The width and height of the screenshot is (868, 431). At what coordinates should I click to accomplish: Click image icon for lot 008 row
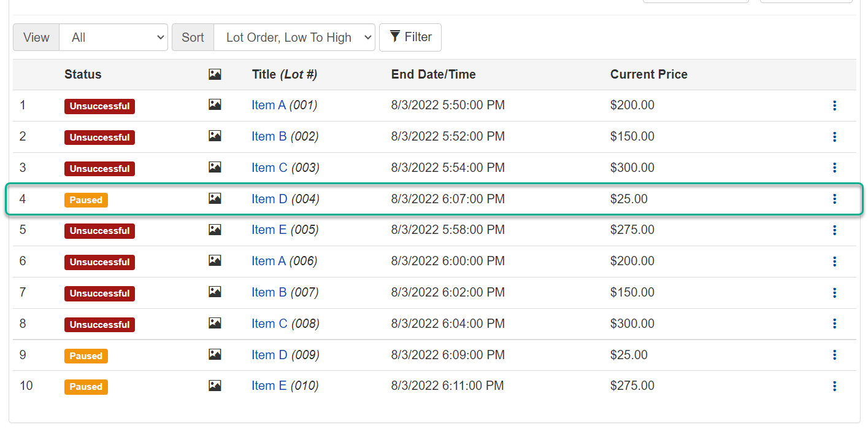point(215,323)
